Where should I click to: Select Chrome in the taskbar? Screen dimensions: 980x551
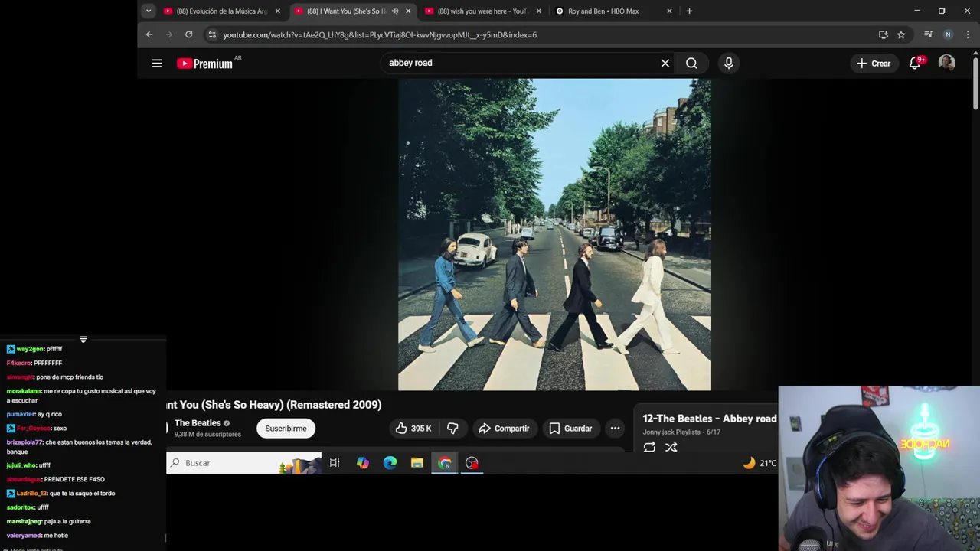(x=445, y=463)
